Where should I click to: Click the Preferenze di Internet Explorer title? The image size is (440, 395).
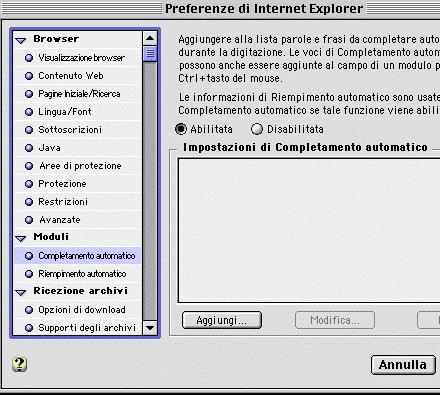264,9
